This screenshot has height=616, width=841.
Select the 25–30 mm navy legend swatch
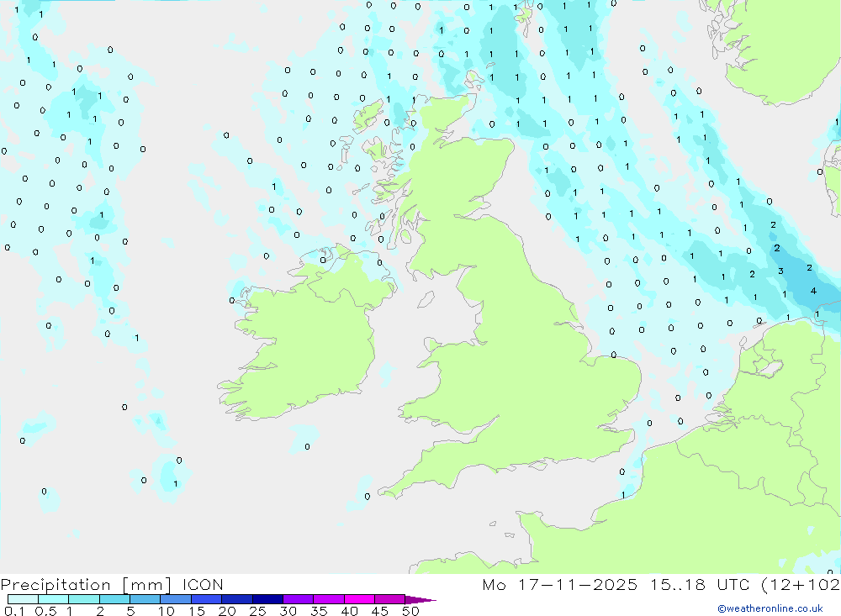tap(267, 599)
